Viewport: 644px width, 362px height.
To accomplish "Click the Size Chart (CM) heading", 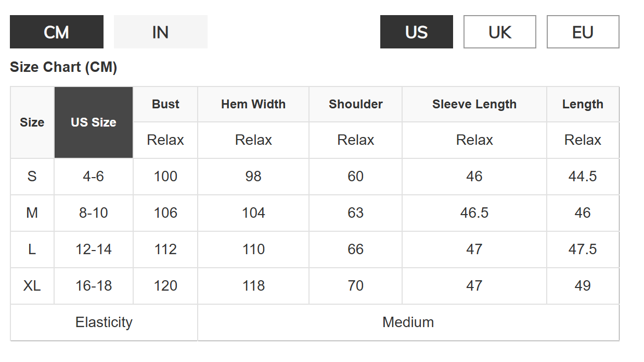I will pos(63,67).
